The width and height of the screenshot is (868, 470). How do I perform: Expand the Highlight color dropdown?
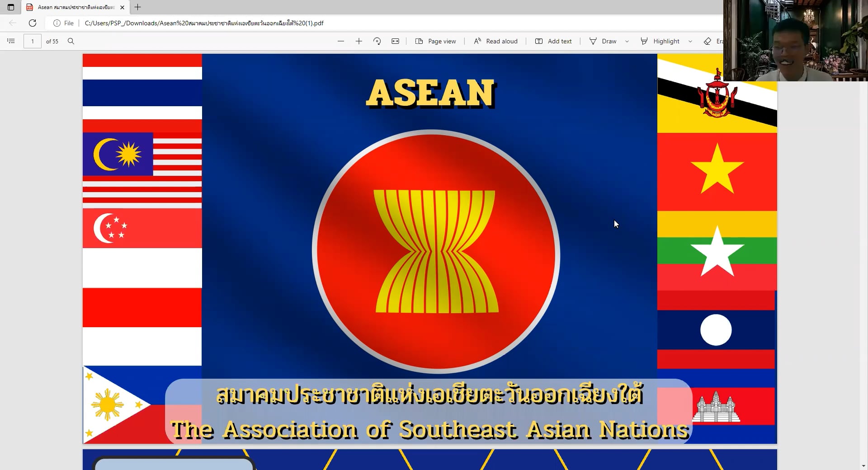pyautogui.click(x=690, y=41)
